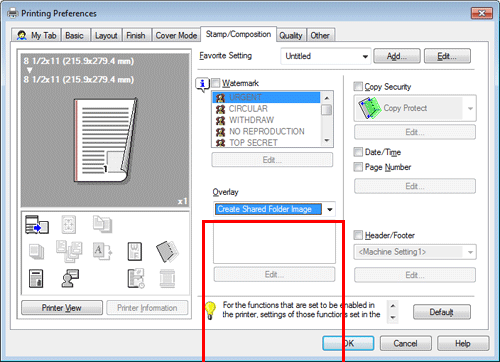Viewport: 500px width, 362px height.
Task: Select WITHDRAW in the watermark list
Action: tap(266, 120)
